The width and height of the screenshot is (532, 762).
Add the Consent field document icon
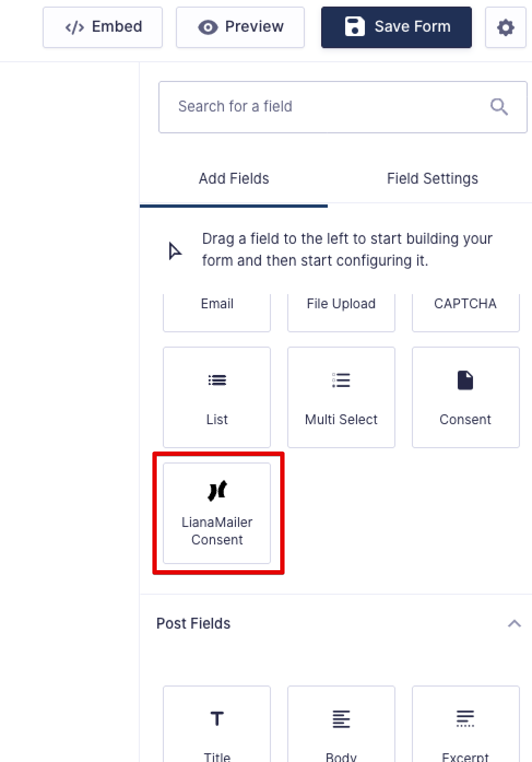click(465, 380)
